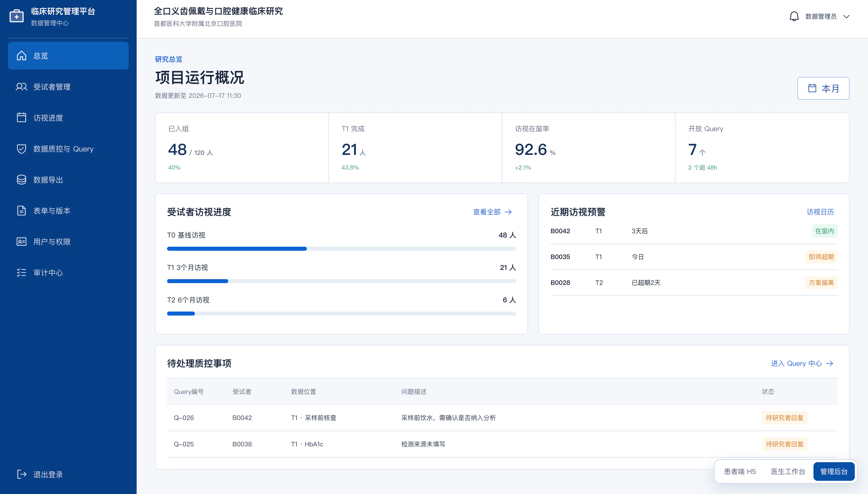Click 进入 Query 中心 link
The width and height of the screenshot is (868, 494).
(x=802, y=363)
